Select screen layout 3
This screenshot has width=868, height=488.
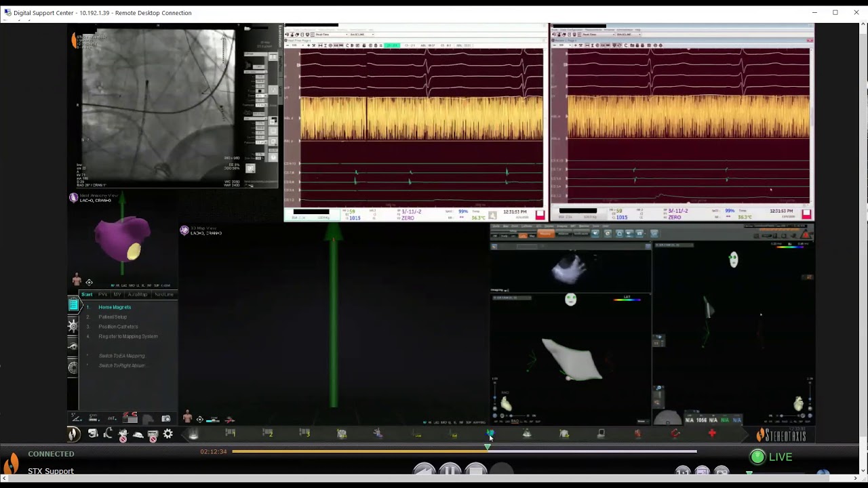click(304, 433)
